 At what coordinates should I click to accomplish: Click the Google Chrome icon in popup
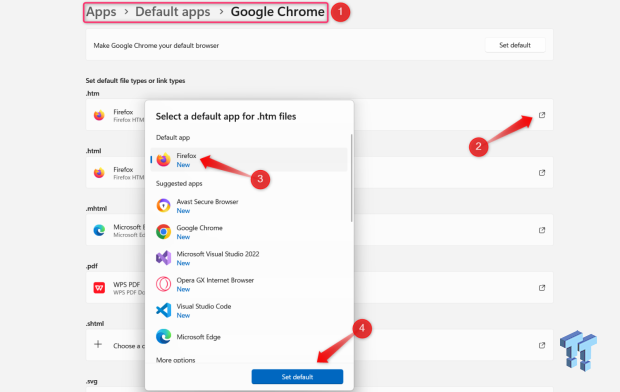tap(163, 232)
